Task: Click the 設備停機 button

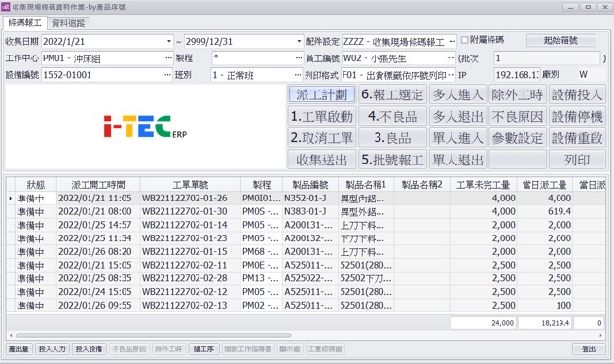Action: (x=577, y=117)
